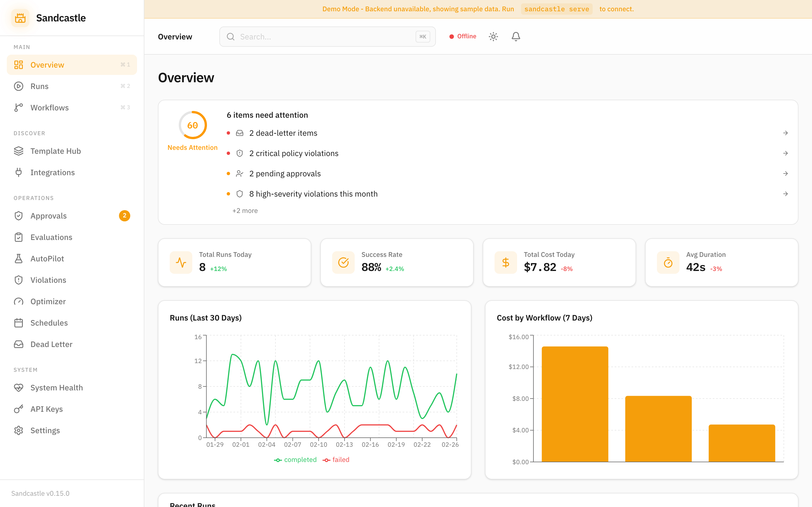Click the notification bell icon
The image size is (812, 507).
point(516,36)
